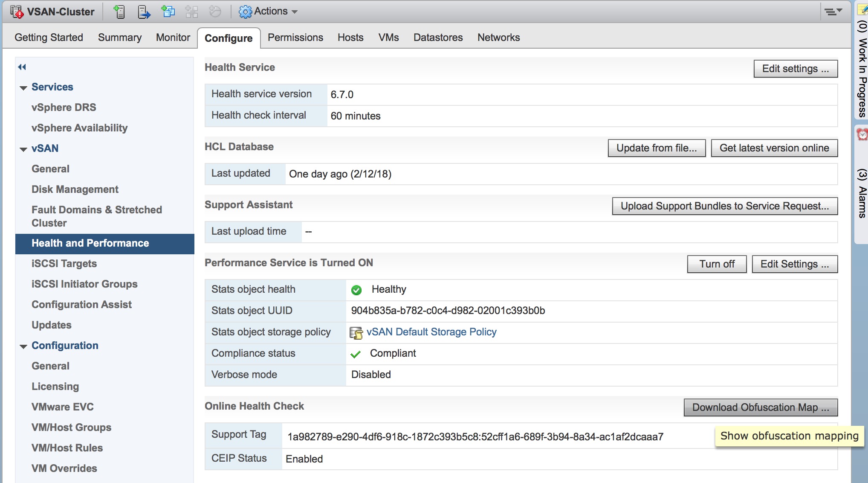
Task: Click Upload Support Bundles to Service Request
Action: tap(725, 206)
